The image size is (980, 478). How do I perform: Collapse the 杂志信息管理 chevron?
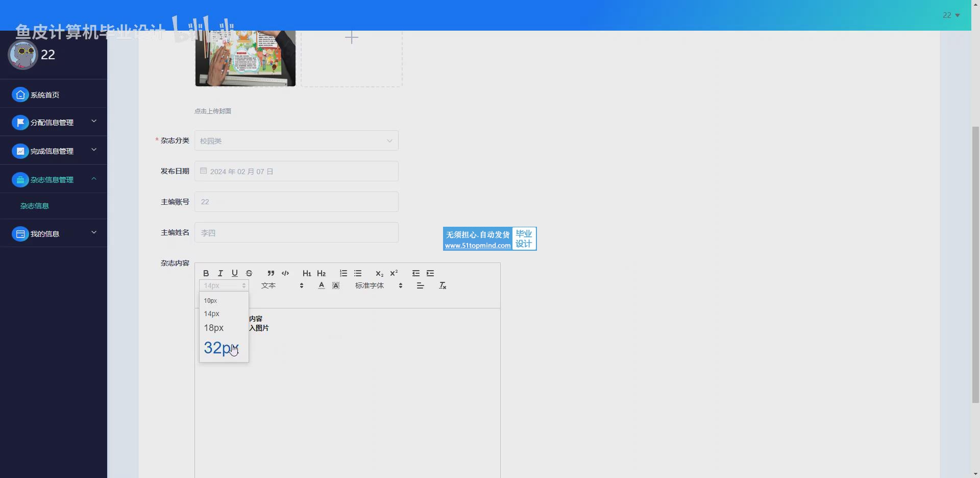click(x=94, y=179)
